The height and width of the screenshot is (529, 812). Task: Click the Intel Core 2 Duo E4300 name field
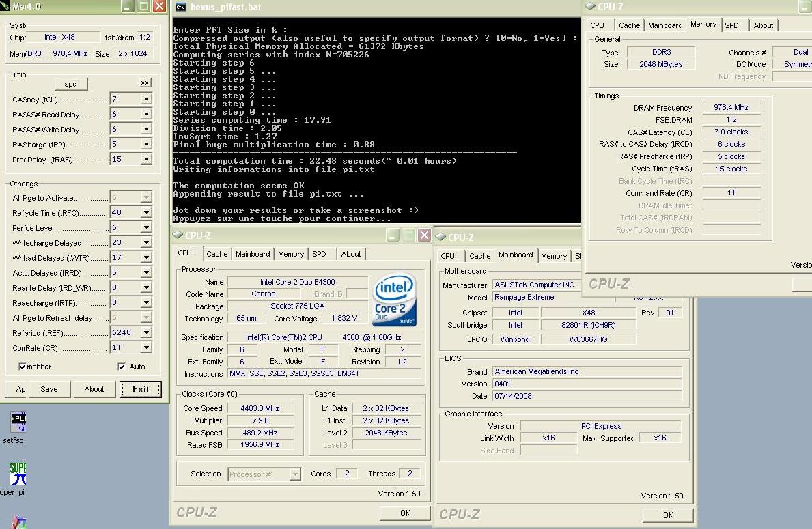(x=297, y=282)
